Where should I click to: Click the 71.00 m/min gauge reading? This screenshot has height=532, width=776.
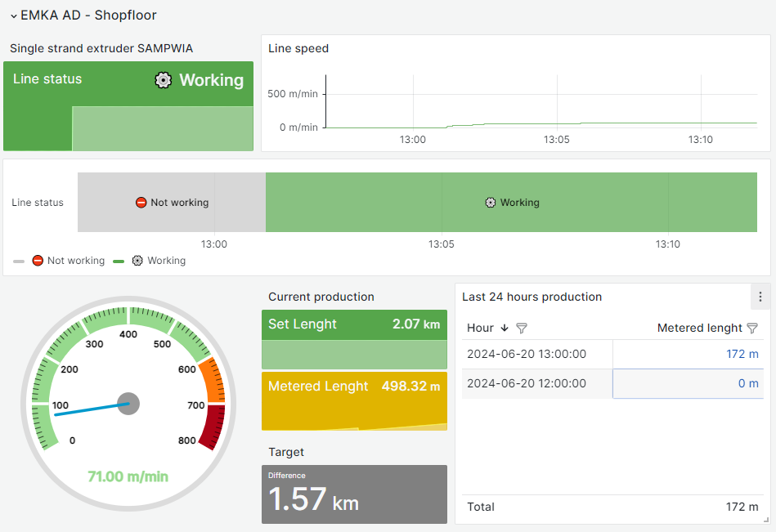[x=128, y=476]
